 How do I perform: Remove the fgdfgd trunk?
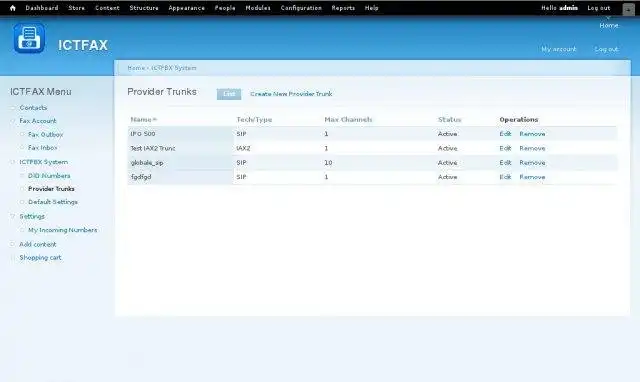click(x=532, y=177)
